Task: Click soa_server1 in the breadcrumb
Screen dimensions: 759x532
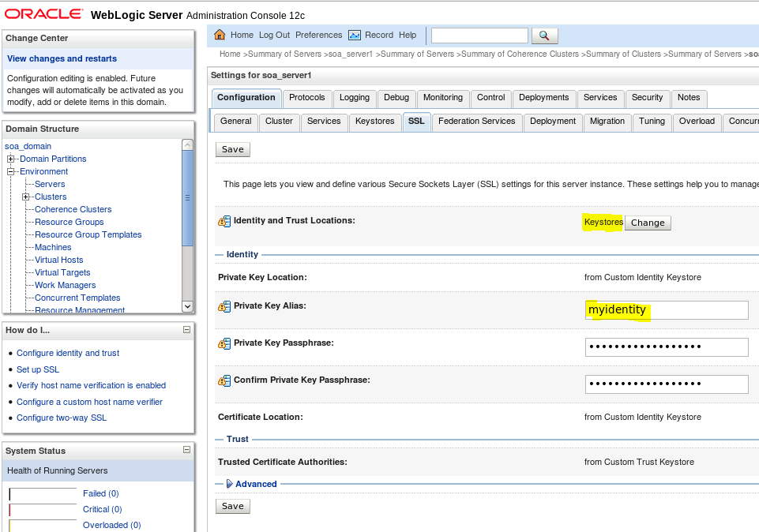Action: pos(351,54)
